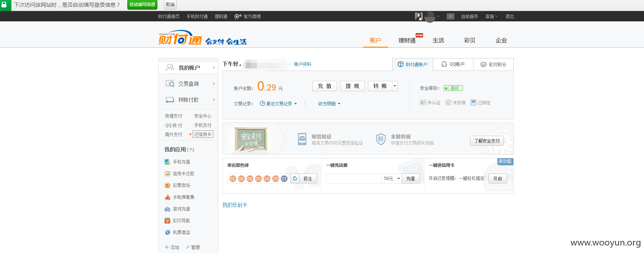Open 机票酒店 app icon

(x=167, y=232)
